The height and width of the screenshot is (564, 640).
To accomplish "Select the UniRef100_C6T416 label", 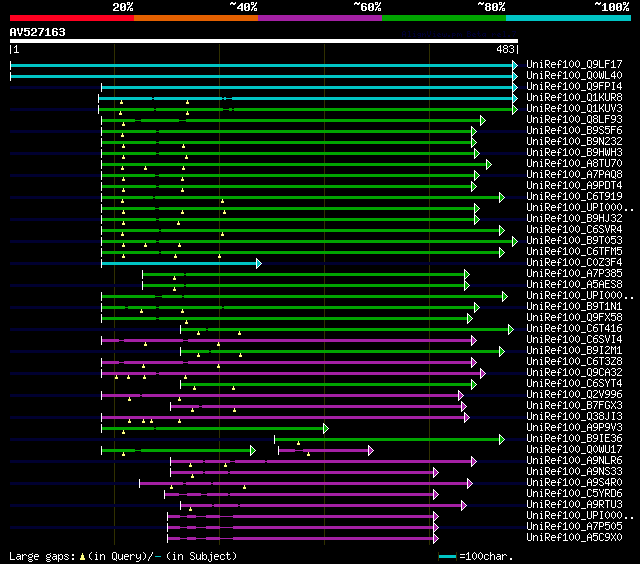I will coord(574,329).
